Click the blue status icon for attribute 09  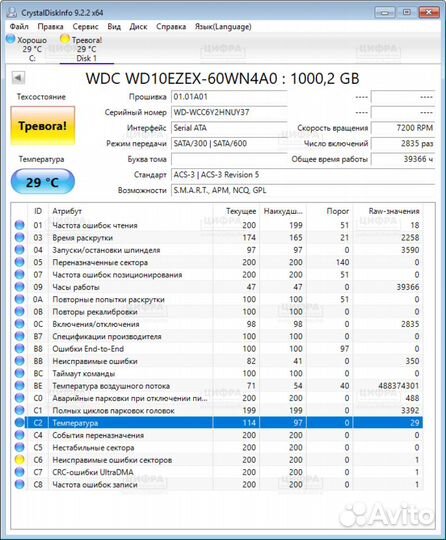point(20,287)
